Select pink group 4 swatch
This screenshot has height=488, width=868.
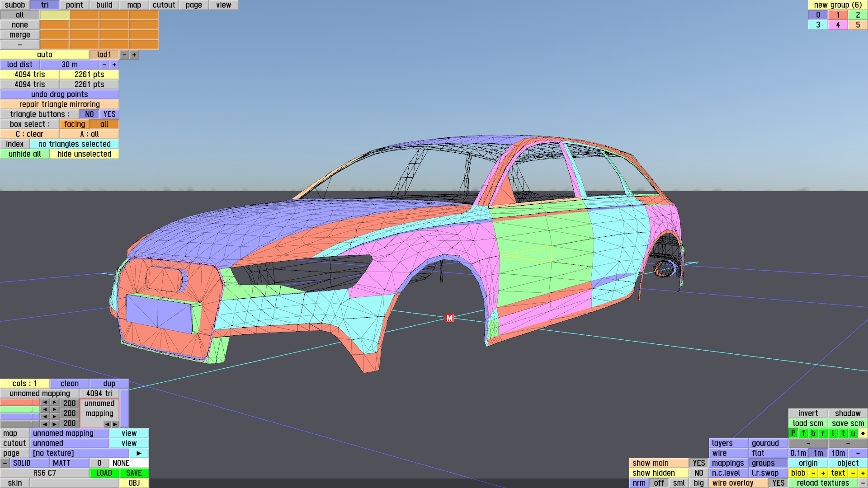(838, 25)
